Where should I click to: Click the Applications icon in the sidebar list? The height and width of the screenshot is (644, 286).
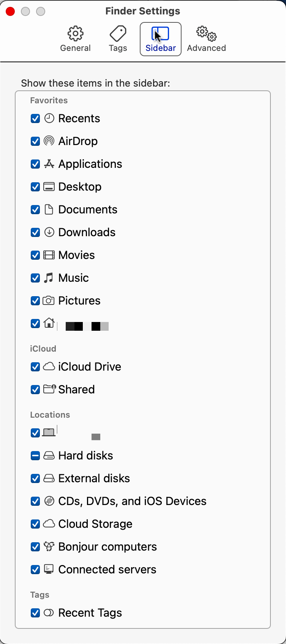49,164
